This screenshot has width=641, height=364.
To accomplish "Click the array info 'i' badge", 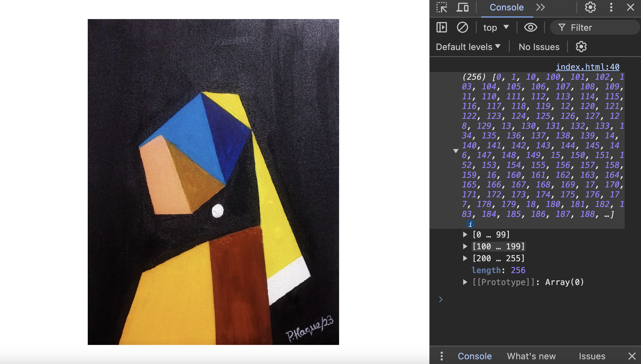I will (470, 224).
